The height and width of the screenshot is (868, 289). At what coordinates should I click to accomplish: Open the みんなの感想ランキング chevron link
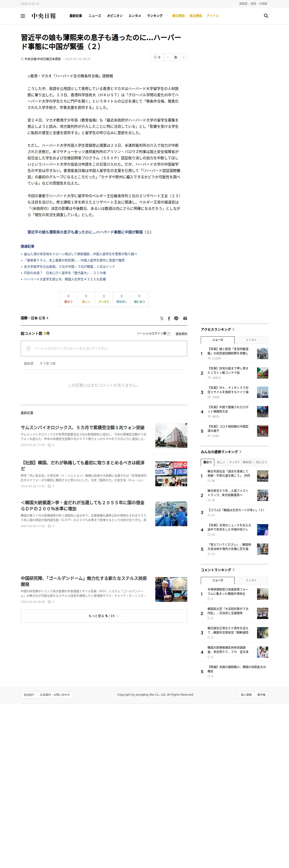pyautogui.click(x=240, y=452)
